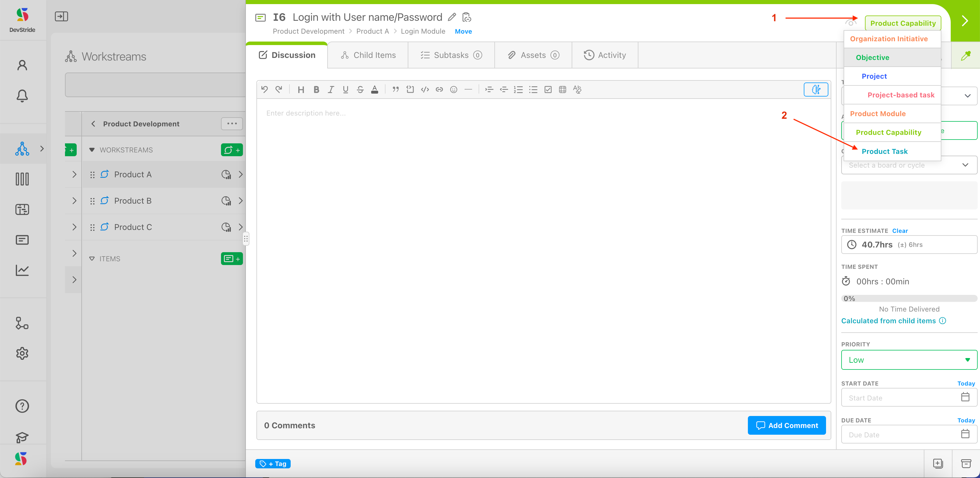The image size is (980, 478).
Task: Click the Bold formatting icon
Action: pos(316,90)
